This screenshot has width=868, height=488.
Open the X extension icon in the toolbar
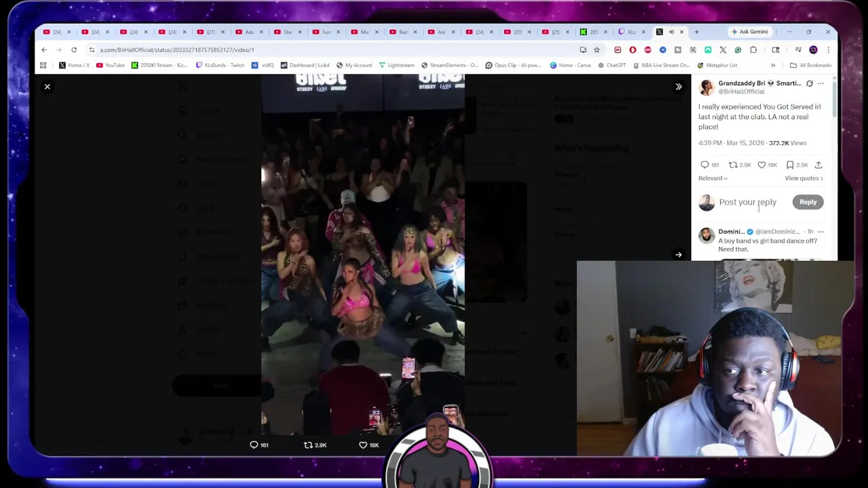723,49
